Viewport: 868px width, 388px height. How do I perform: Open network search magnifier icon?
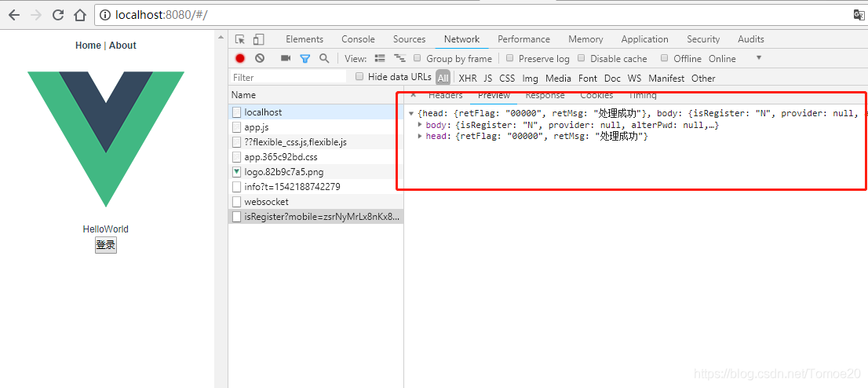pyautogui.click(x=324, y=58)
